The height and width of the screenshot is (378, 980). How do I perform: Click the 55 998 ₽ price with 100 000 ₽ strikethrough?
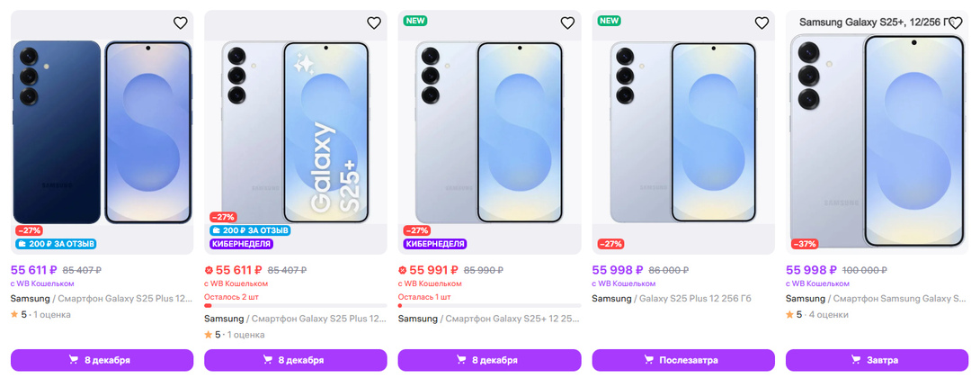[x=811, y=269]
